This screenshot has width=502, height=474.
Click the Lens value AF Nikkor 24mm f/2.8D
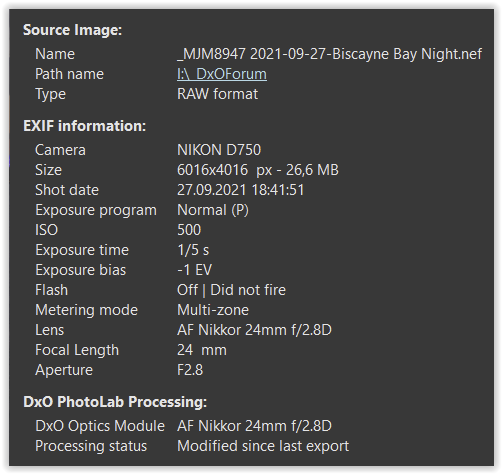(x=254, y=330)
